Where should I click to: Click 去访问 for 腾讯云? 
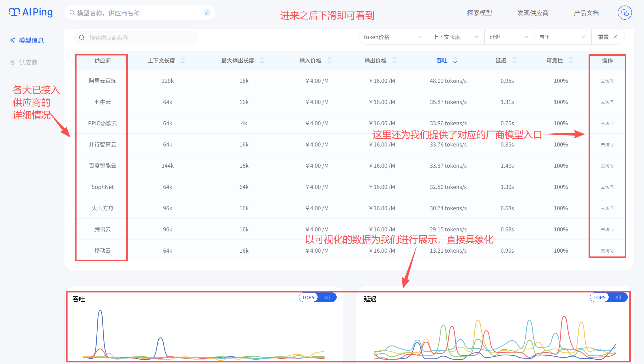607,229
